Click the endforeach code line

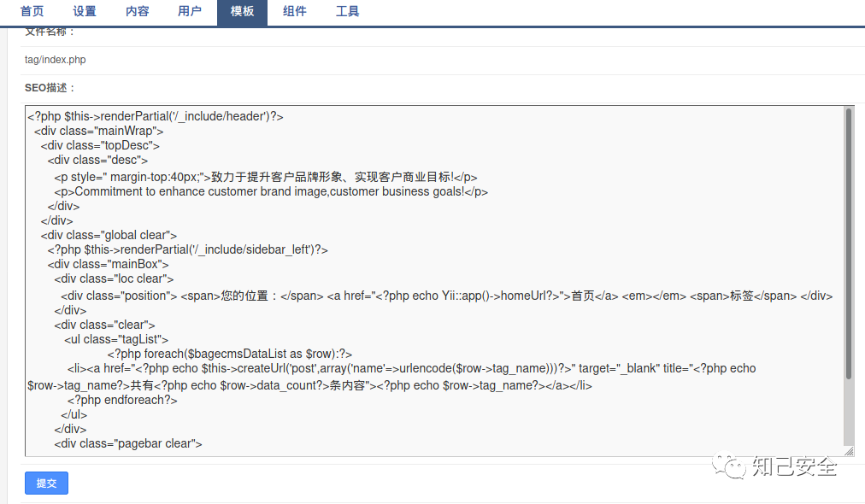coord(122,400)
